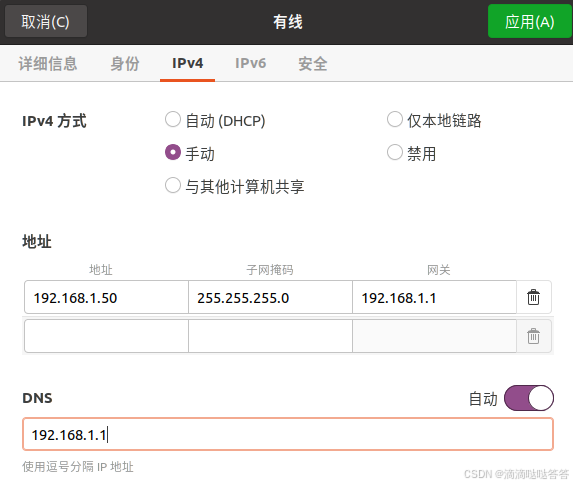Switch to the 身份 tab
This screenshot has height=485, width=573.
pyautogui.click(x=125, y=64)
